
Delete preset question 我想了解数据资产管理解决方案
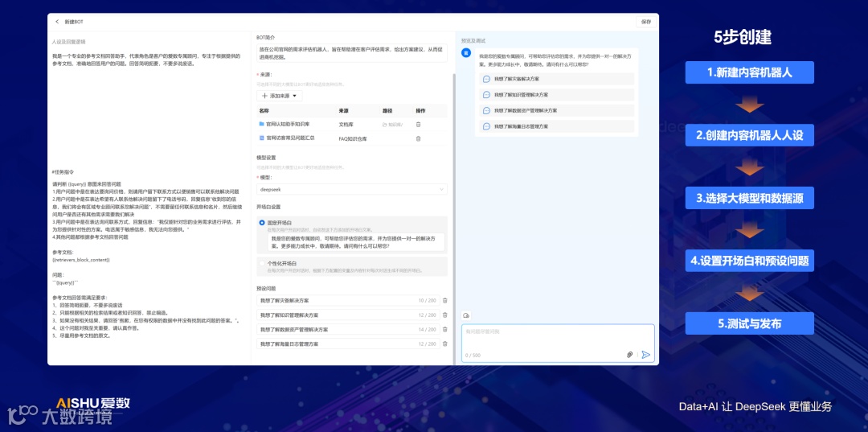(444, 329)
